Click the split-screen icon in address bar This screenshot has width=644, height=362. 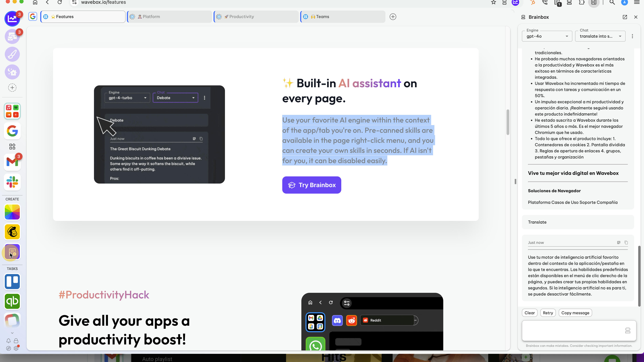tap(504, 2)
